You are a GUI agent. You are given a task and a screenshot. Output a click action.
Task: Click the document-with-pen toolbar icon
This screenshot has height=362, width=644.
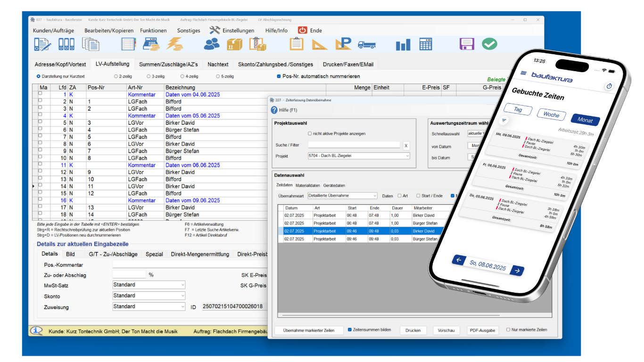point(42,44)
